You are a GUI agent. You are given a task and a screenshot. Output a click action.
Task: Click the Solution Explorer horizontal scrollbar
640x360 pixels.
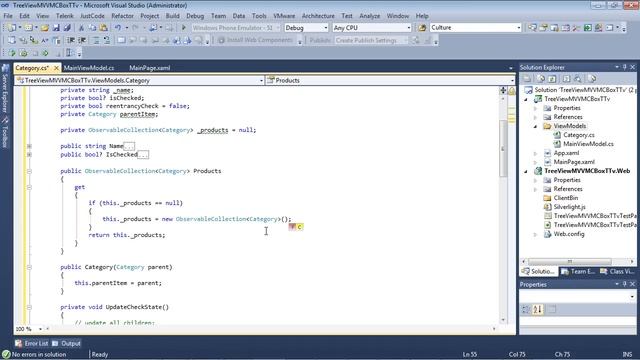[x=569, y=261]
